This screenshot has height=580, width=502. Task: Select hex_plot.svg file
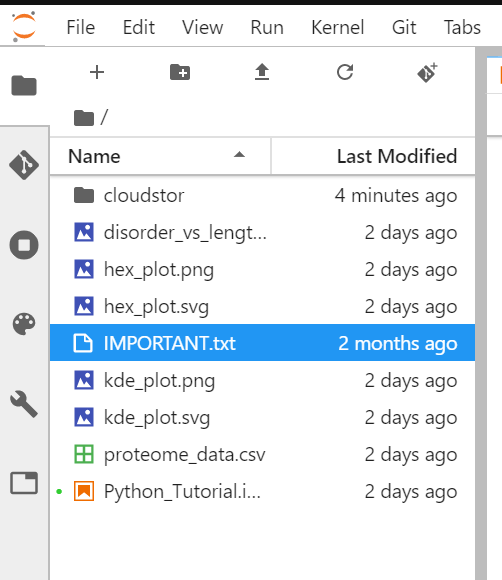[x=262, y=306]
